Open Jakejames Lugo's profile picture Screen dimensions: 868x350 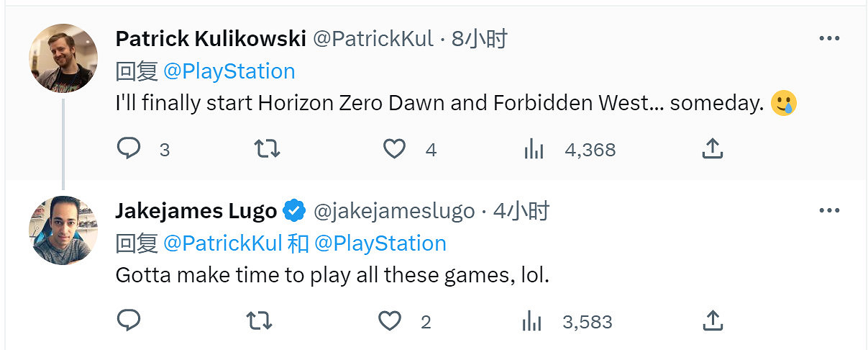(63, 230)
